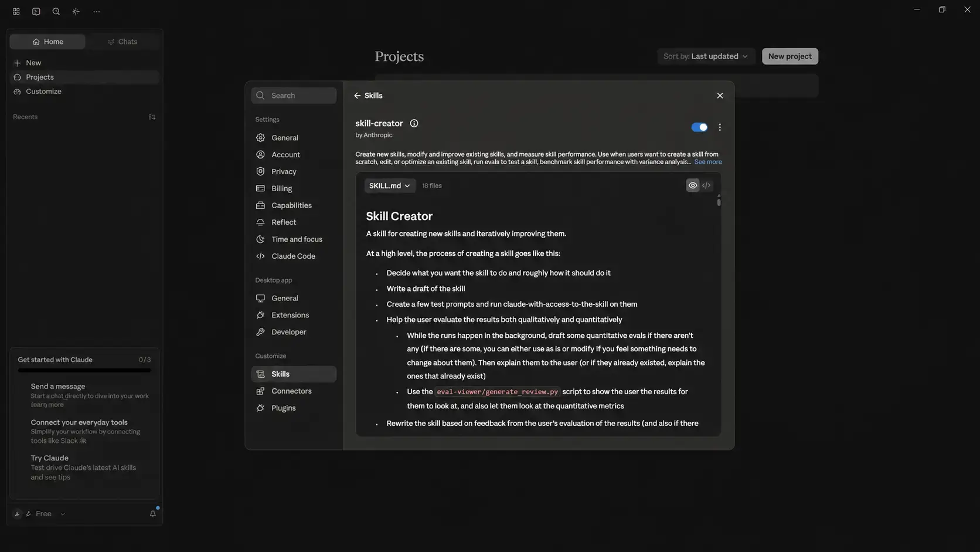Click the Recents filter icon
The height and width of the screenshot is (552, 980).
(x=152, y=117)
